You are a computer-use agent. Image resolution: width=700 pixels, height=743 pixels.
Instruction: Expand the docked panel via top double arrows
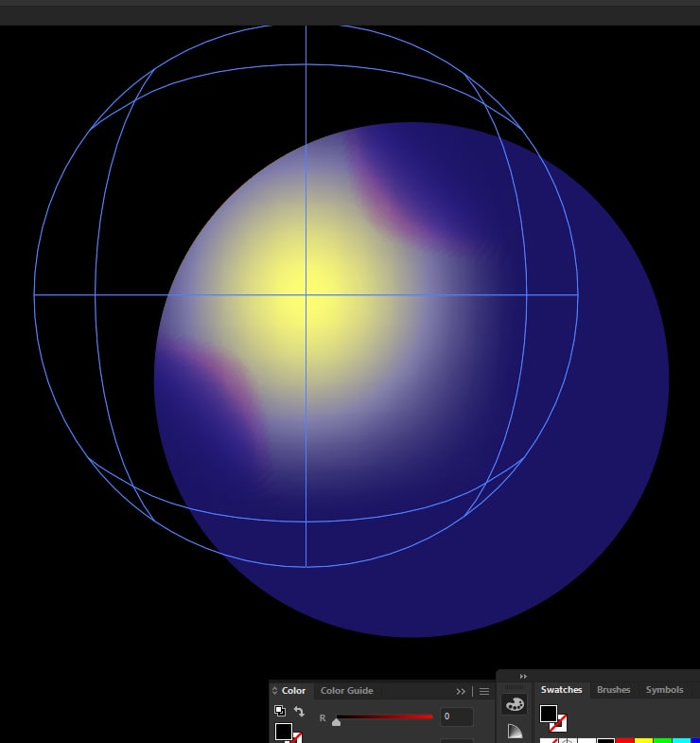coord(523,676)
